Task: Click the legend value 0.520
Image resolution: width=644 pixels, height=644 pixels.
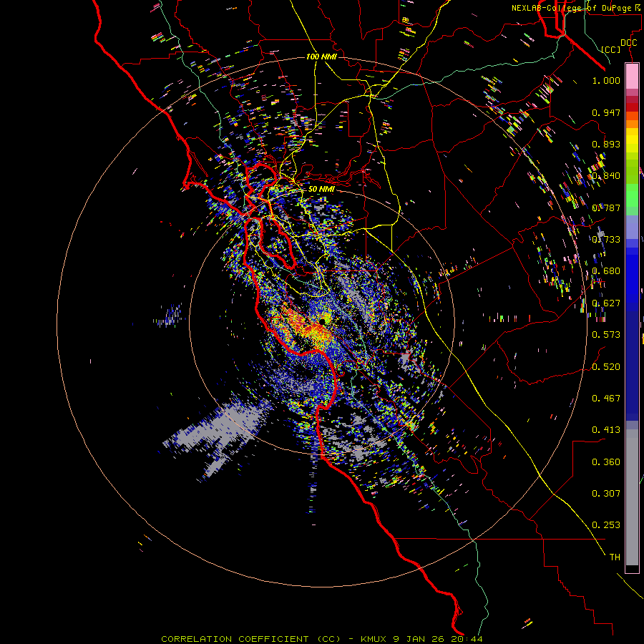Action: [x=606, y=366]
